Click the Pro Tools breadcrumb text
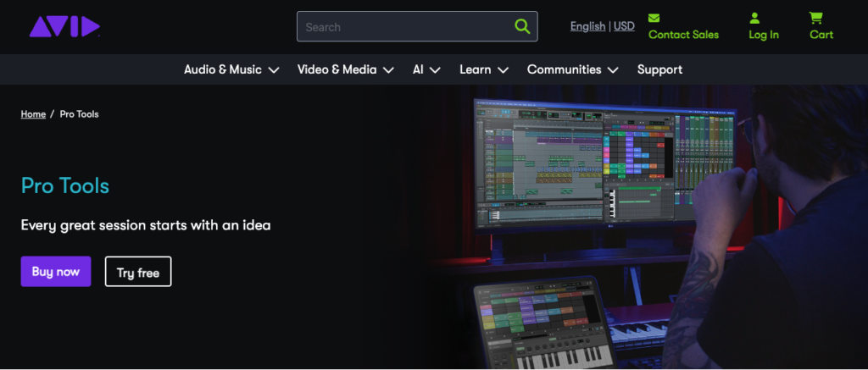The image size is (868, 370). pos(79,114)
